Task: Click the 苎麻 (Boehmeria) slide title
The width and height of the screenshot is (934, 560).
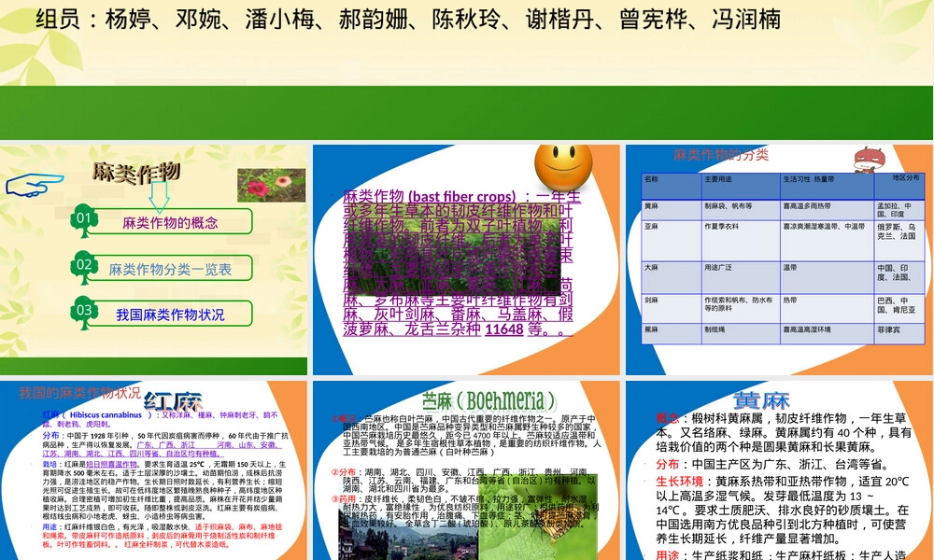Action: coord(489,401)
